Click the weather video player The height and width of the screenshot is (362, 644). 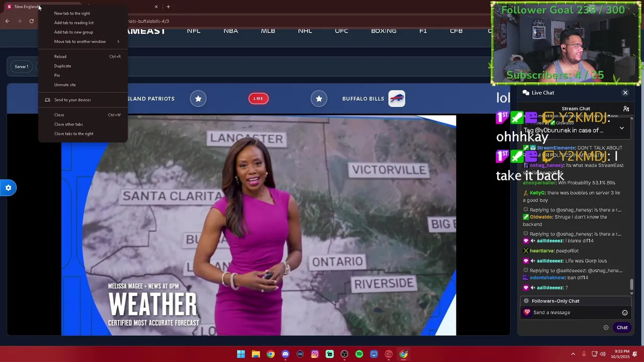click(x=259, y=225)
